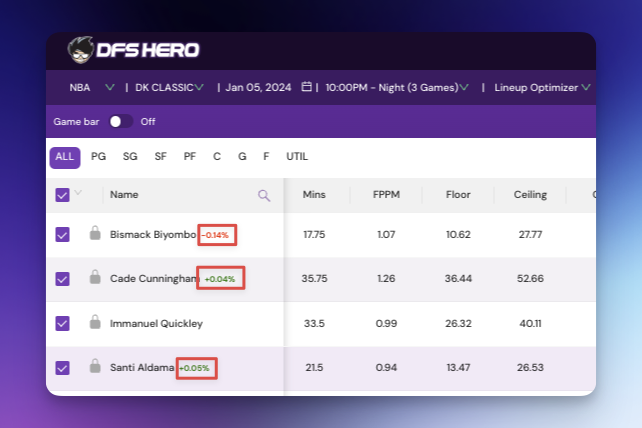
Task: Expand the small chevron beside header checkbox
Action: pyautogui.click(x=78, y=192)
